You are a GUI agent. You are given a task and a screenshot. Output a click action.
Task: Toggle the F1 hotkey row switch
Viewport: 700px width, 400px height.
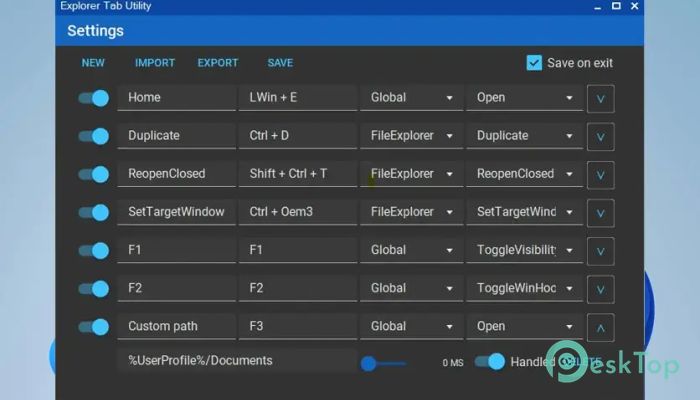click(x=94, y=250)
